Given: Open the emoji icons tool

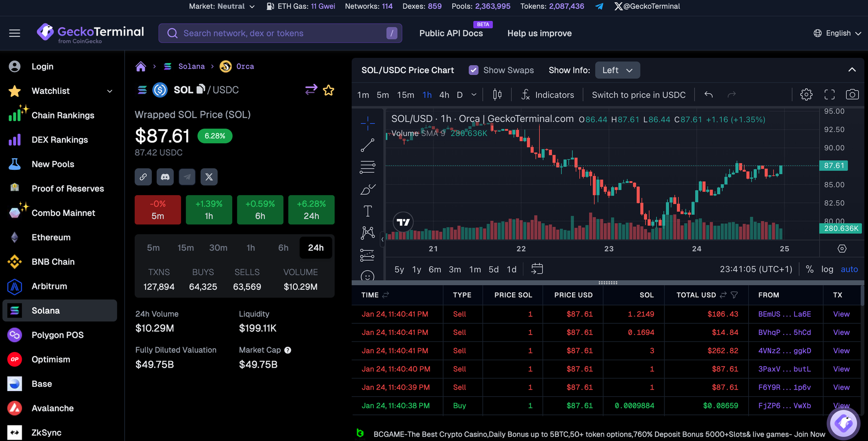Looking at the screenshot, I should [x=368, y=276].
